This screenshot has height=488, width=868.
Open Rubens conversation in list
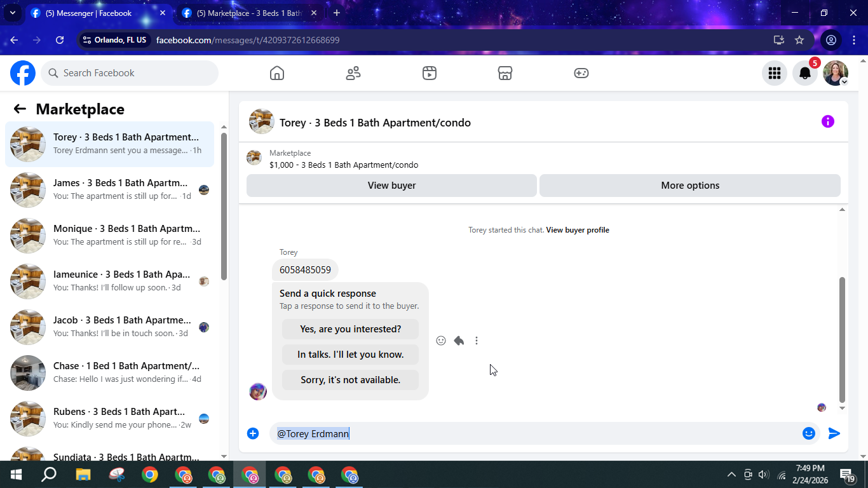(x=109, y=419)
